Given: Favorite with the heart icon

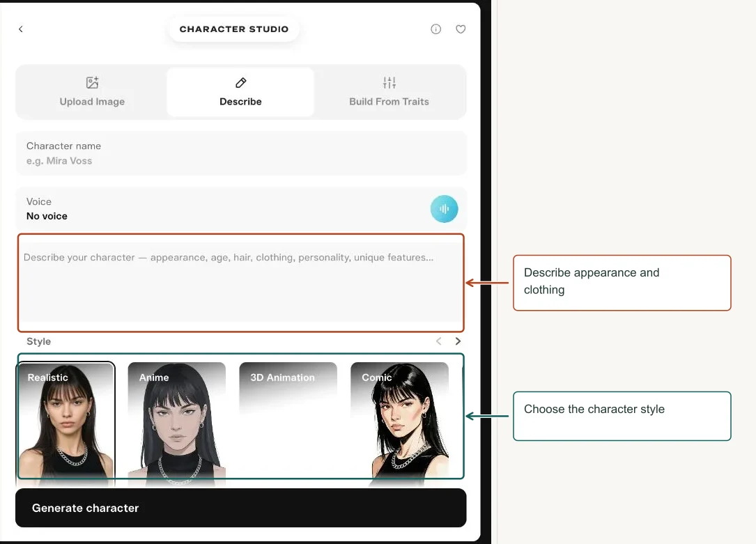Looking at the screenshot, I should tap(461, 29).
